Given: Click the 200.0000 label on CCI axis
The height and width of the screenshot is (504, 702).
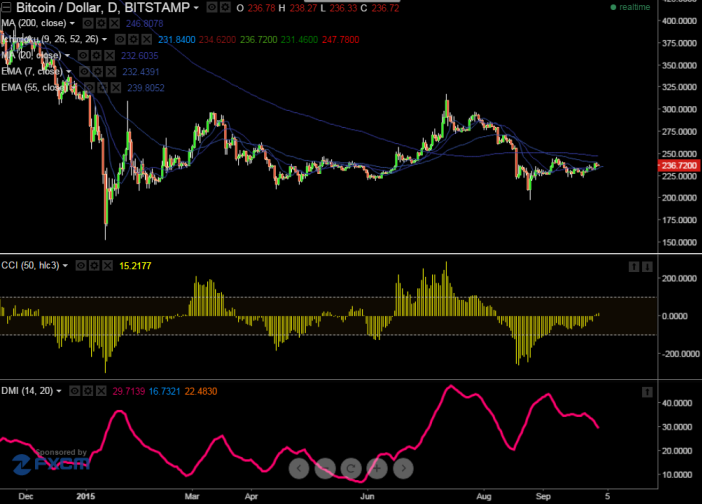Looking at the screenshot, I should (679, 278).
